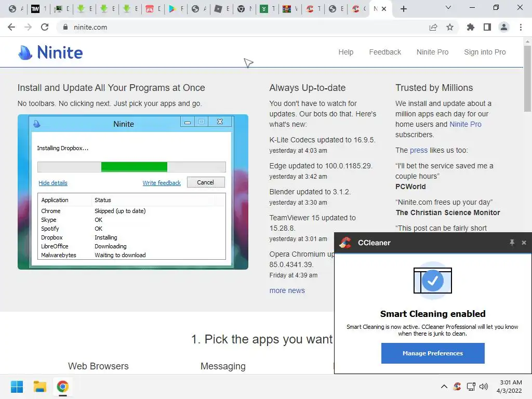
Task: Click the Ninite Pro link in paragraph
Action: click(465, 124)
